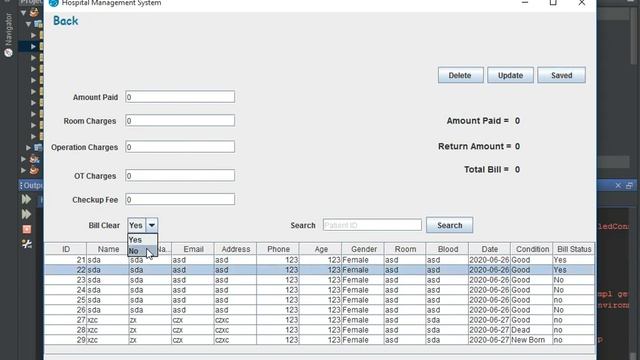The width and height of the screenshot is (640, 360).
Task: Close the IDE Output panel with X
Action: coord(618,186)
